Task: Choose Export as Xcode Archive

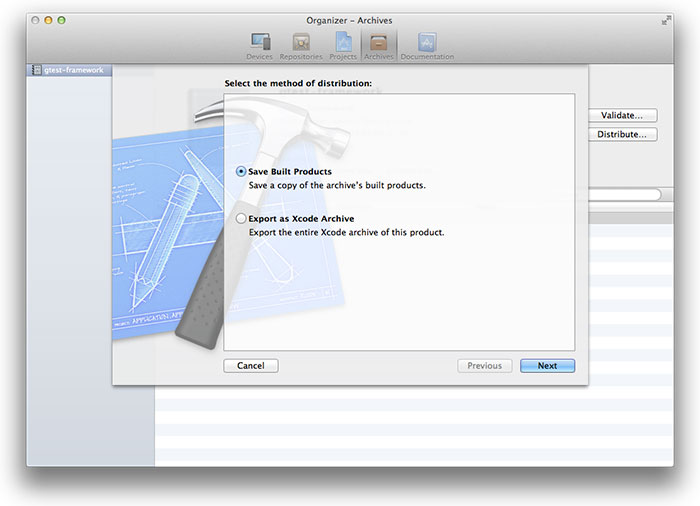Action: [x=241, y=218]
